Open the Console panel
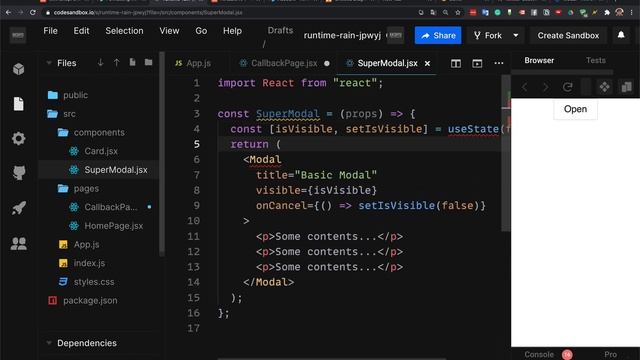Image resolution: width=640 pixels, height=360 pixels. click(x=539, y=354)
